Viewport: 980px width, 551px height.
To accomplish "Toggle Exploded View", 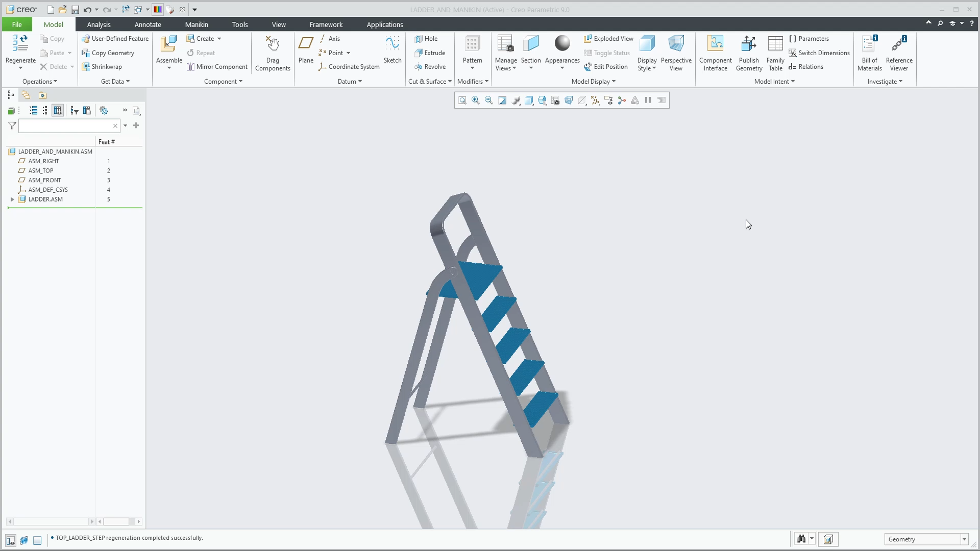I will click(608, 39).
